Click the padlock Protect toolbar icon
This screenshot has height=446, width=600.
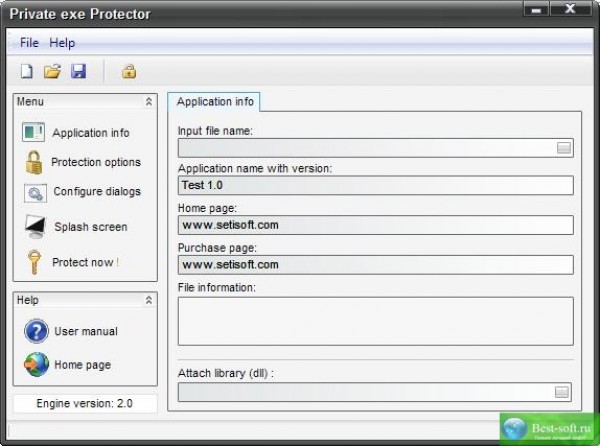coord(129,71)
